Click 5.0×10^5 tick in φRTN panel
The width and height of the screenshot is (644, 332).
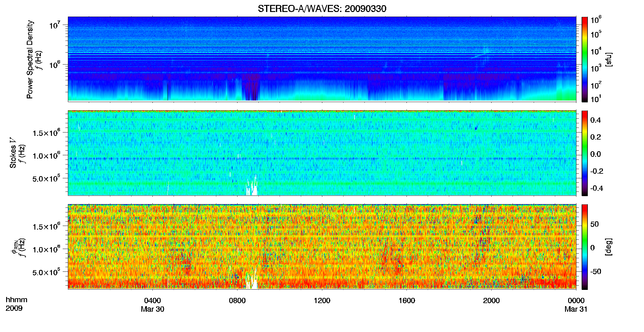click(x=46, y=272)
